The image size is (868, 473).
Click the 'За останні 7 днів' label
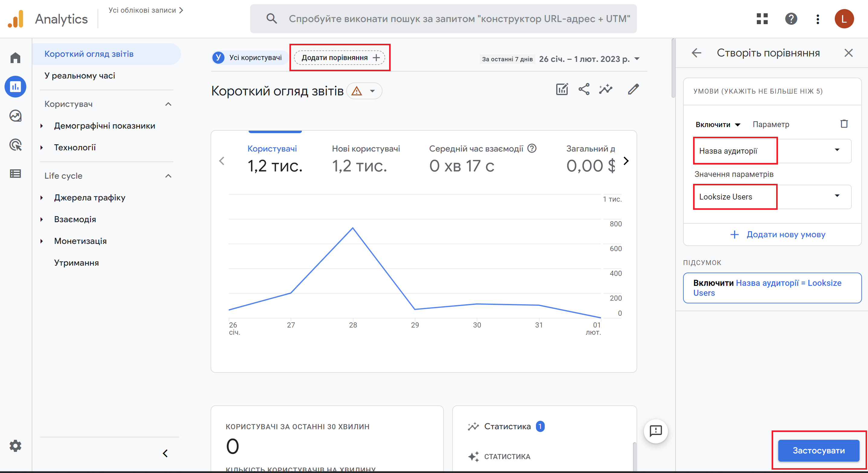tap(507, 59)
